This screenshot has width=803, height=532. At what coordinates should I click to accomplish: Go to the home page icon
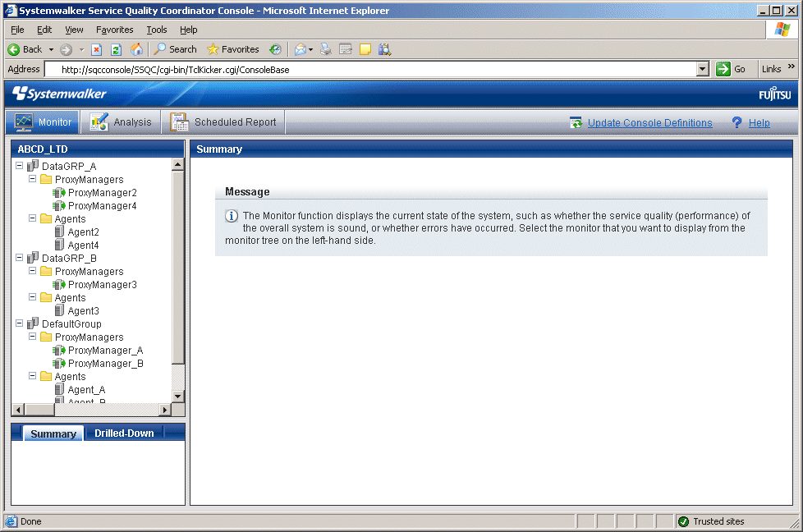(x=136, y=49)
